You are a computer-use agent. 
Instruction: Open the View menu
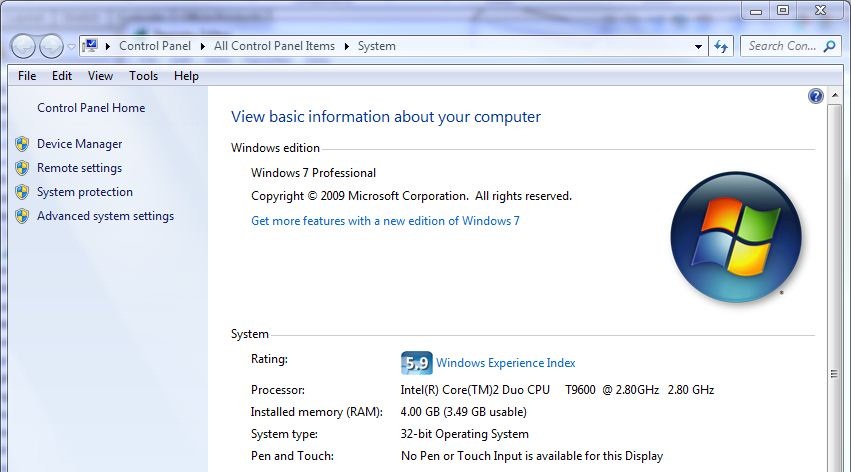pyautogui.click(x=100, y=76)
